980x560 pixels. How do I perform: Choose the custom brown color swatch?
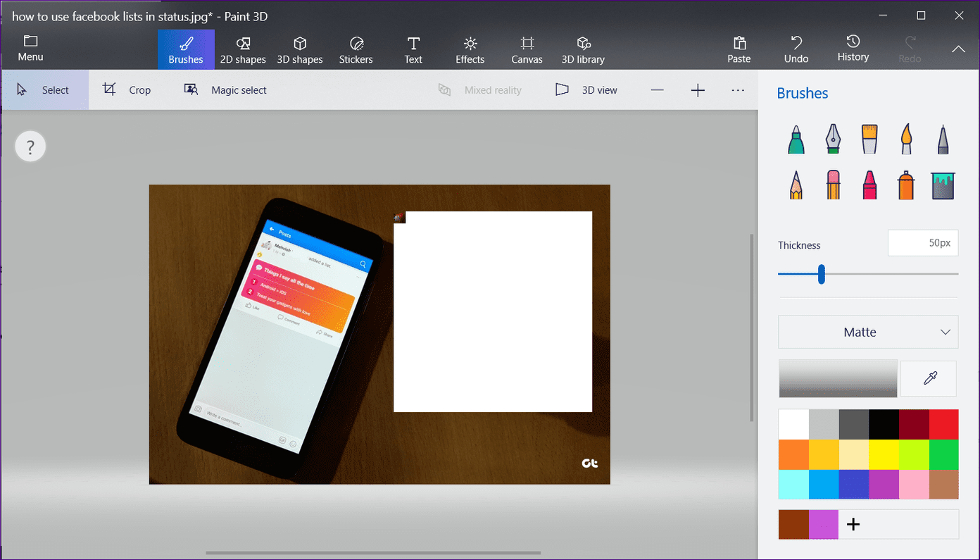click(793, 524)
